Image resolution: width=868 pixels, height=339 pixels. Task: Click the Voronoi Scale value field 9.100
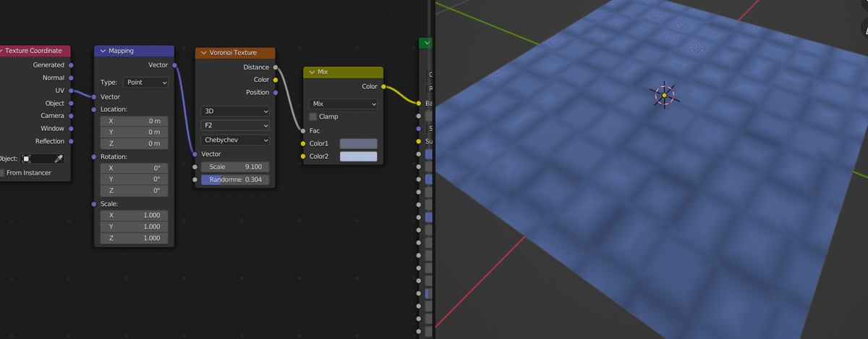(235, 167)
